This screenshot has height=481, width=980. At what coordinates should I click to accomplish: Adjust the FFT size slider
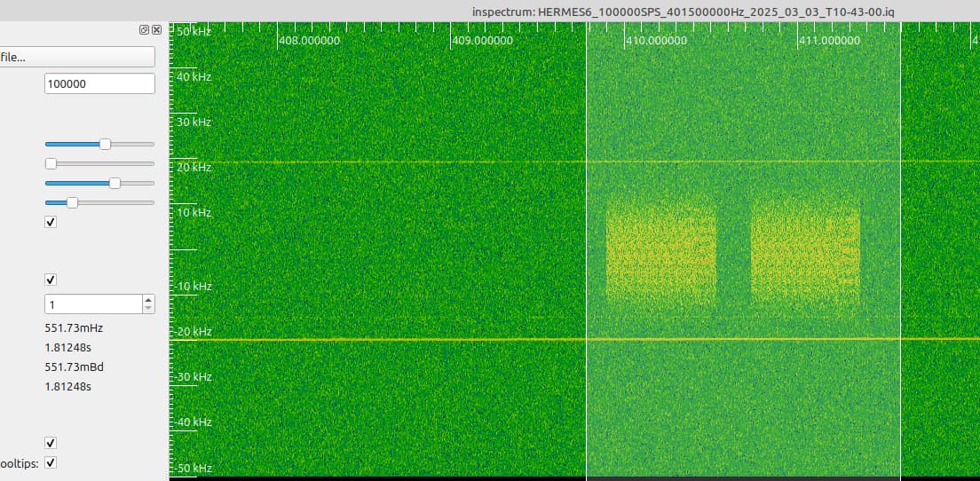click(105, 145)
